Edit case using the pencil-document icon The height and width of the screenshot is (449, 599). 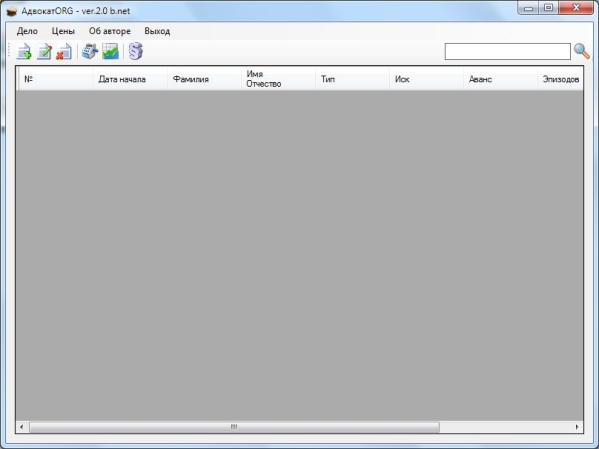(44, 52)
